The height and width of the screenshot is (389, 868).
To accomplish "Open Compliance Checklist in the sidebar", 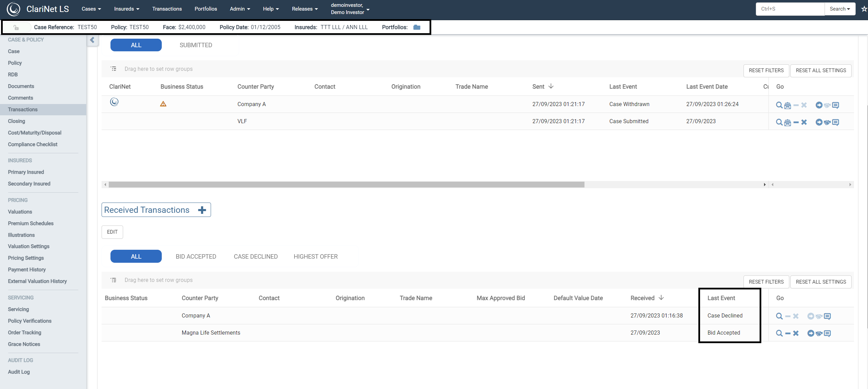I will [32, 144].
